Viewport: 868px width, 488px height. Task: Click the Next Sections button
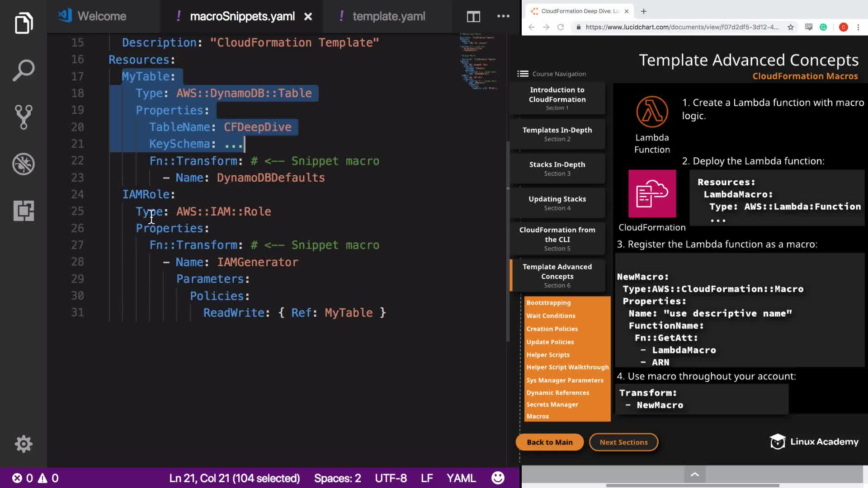click(623, 442)
